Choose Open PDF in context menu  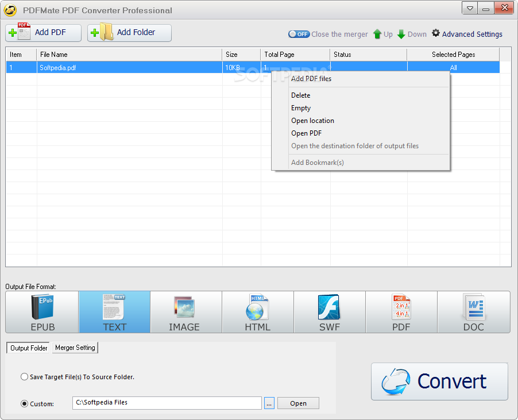(x=361, y=133)
